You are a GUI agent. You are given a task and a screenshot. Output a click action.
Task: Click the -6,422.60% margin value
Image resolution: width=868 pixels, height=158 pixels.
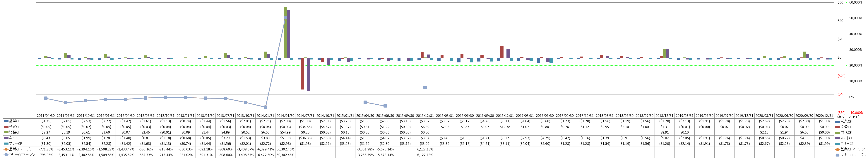pyautogui.click(x=266, y=155)
